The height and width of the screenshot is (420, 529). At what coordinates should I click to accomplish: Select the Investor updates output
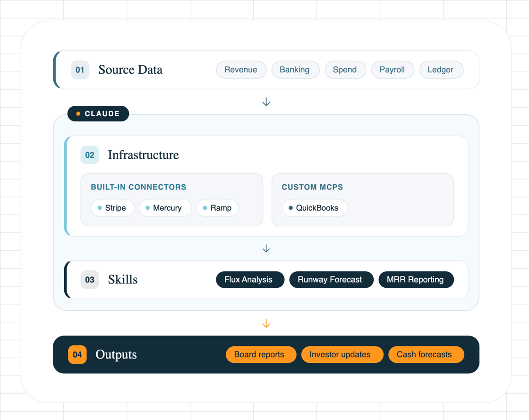pyautogui.click(x=342, y=354)
